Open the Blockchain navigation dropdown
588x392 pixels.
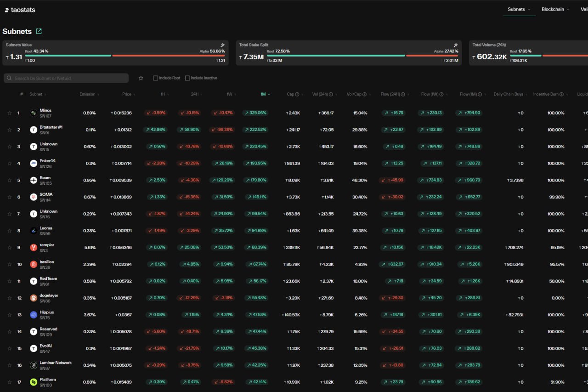point(554,9)
